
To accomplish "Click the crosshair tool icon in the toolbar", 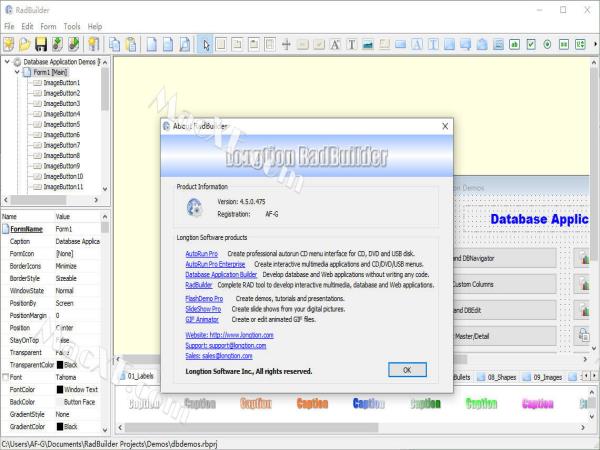I will click(286, 44).
